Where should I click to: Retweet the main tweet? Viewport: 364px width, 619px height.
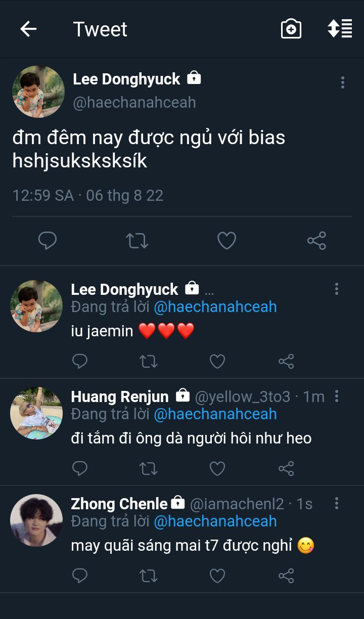pyautogui.click(x=137, y=241)
